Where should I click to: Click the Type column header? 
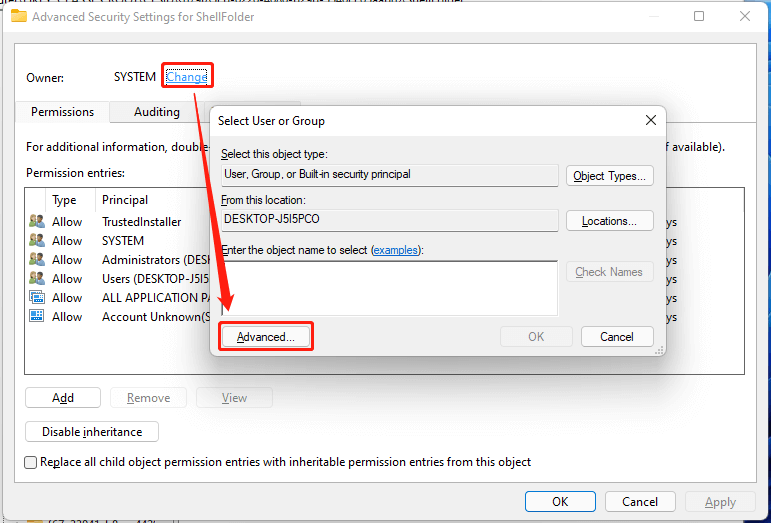[64, 200]
